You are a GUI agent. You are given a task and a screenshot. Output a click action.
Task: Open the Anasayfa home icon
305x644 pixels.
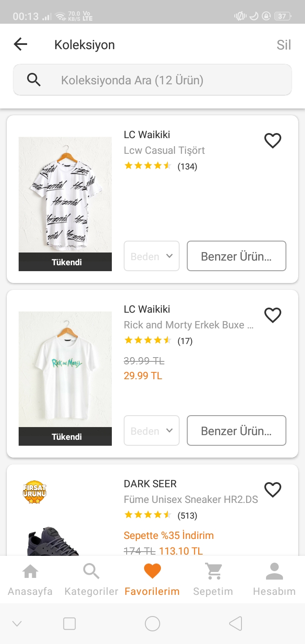point(30,572)
